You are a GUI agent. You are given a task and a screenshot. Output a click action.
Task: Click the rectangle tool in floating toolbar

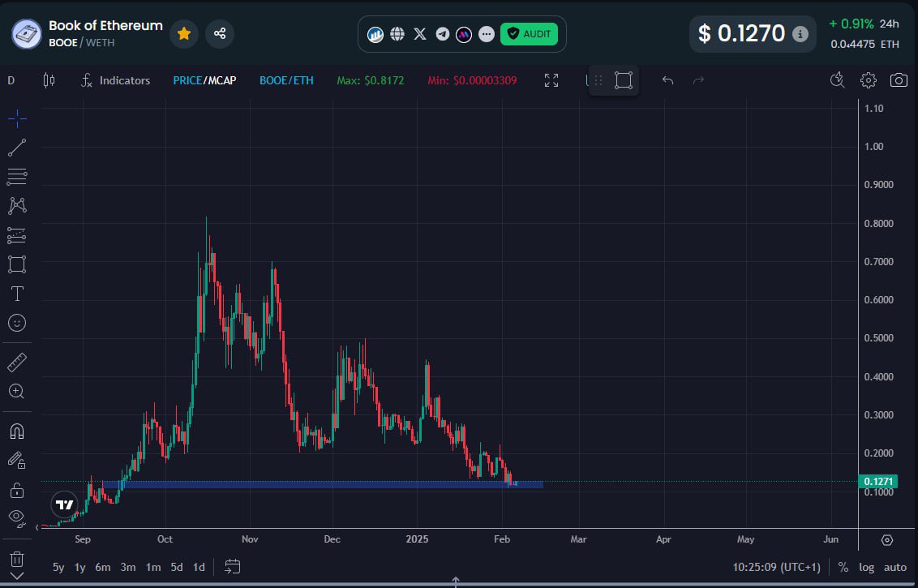point(624,81)
